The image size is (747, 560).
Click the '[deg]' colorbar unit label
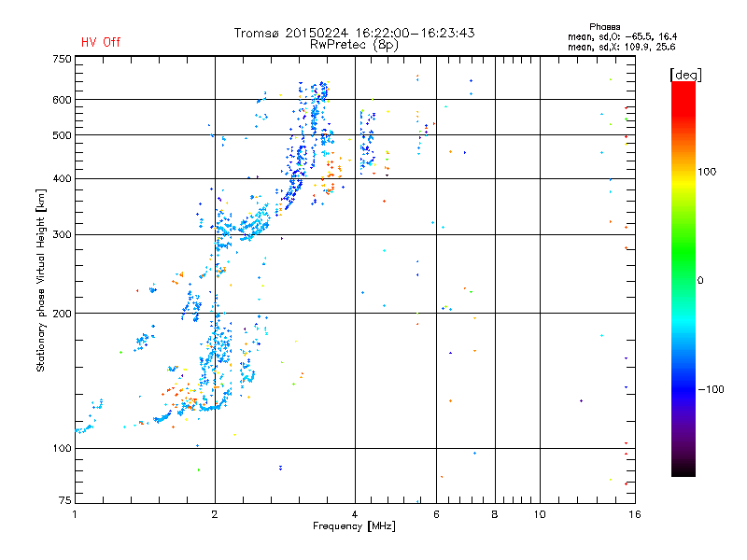[685, 75]
